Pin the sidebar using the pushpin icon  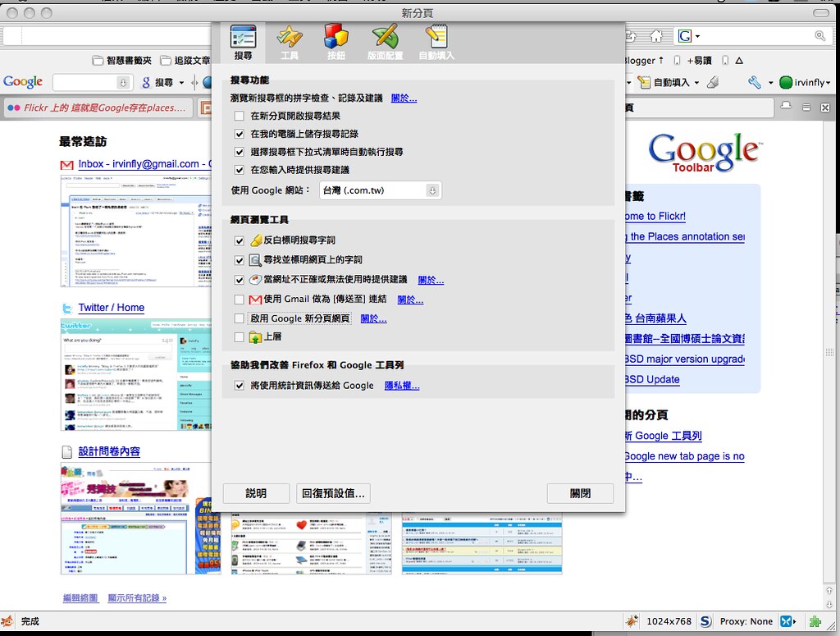tap(786, 107)
